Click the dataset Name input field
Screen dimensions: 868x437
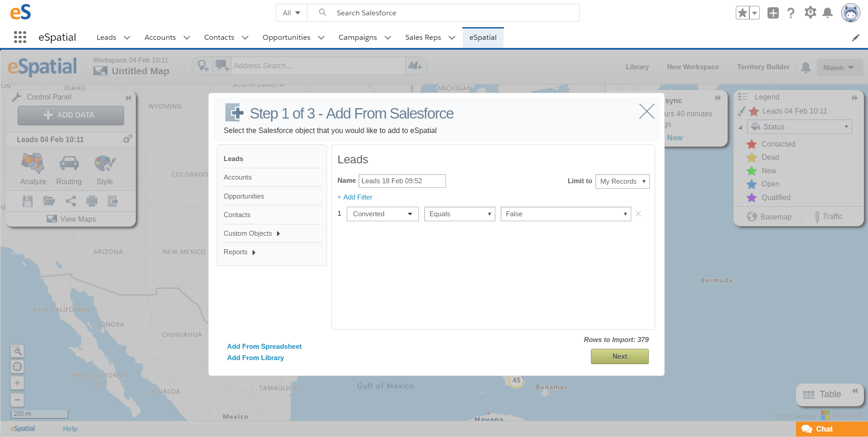[402, 181]
